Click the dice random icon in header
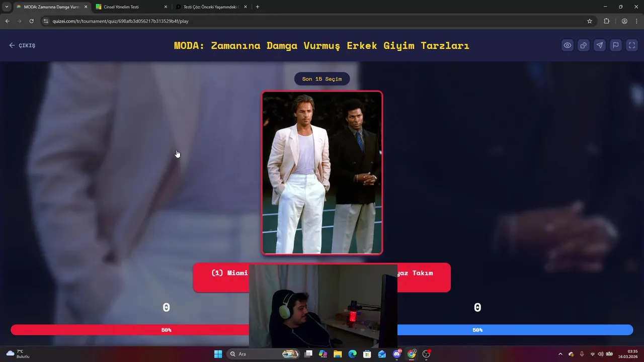644x362 pixels. click(x=584, y=45)
